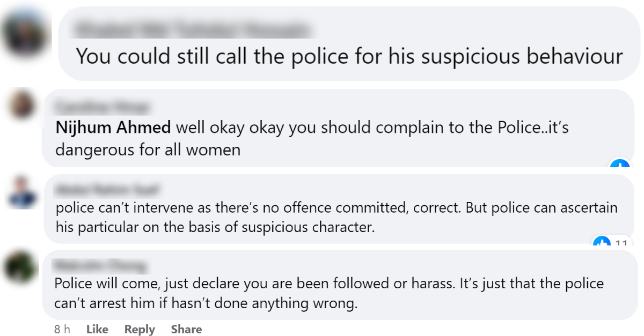Open the reaction count 11
644x336 pixels.
click(x=621, y=244)
